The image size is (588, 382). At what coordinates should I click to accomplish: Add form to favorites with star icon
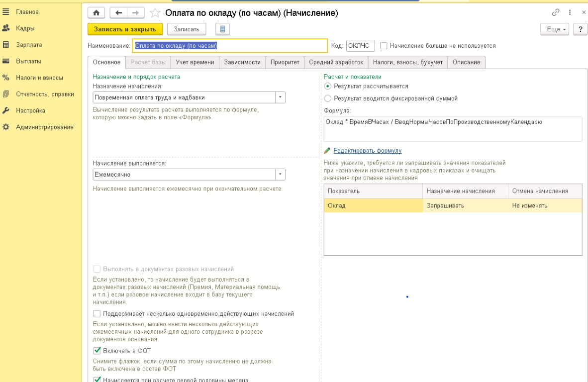pos(155,13)
